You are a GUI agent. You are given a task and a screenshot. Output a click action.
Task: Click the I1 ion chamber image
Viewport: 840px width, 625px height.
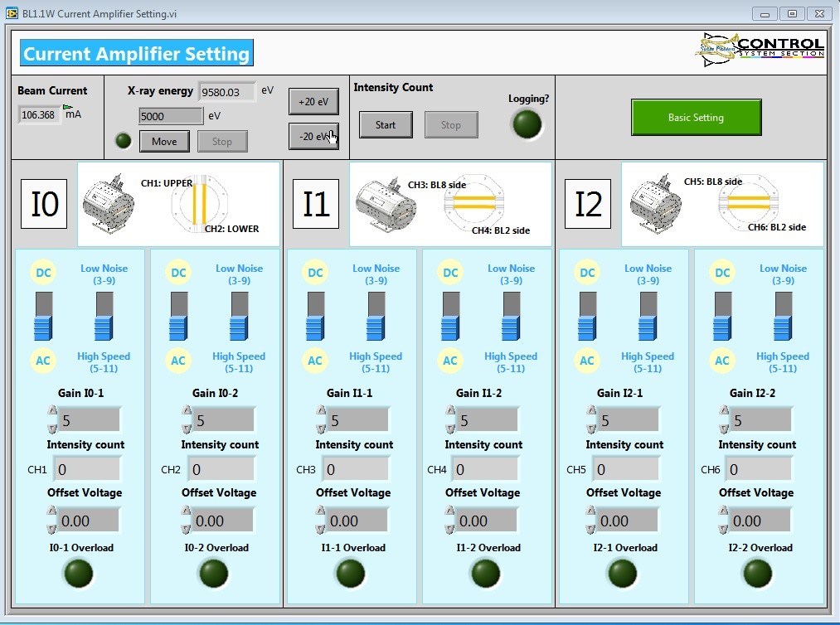click(386, 206)
